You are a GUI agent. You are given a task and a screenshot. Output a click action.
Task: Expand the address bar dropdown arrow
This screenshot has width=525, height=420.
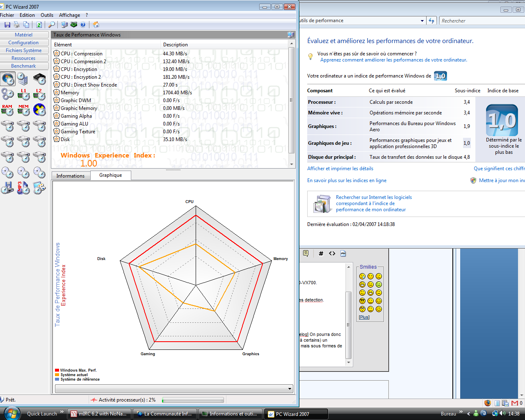pyautogui.click(x=422, y=21)
